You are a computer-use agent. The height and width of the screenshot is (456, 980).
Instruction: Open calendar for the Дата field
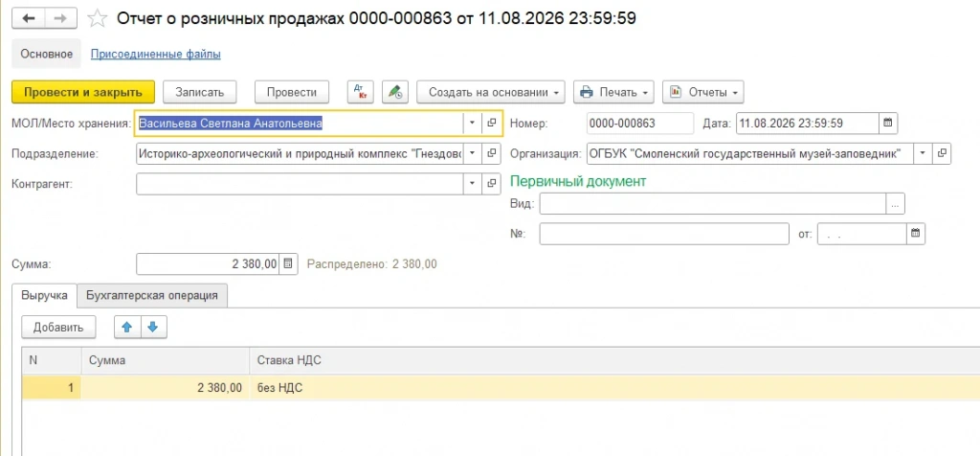(888, 124)
